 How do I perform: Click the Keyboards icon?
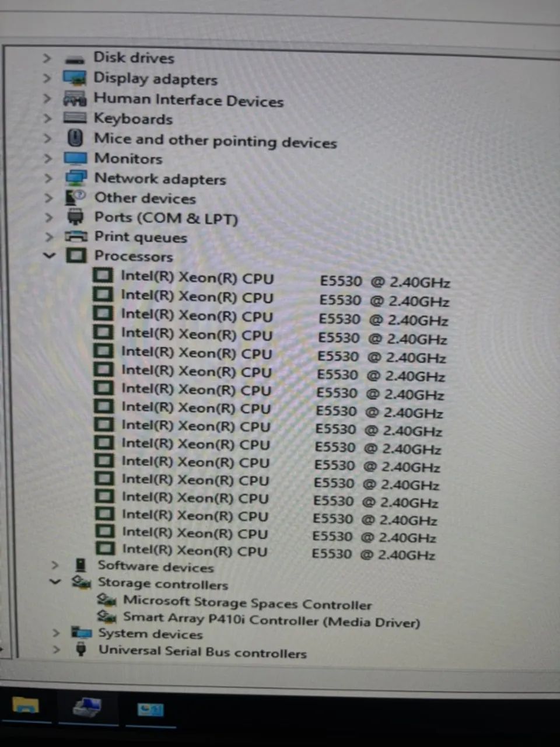[75, 117]
